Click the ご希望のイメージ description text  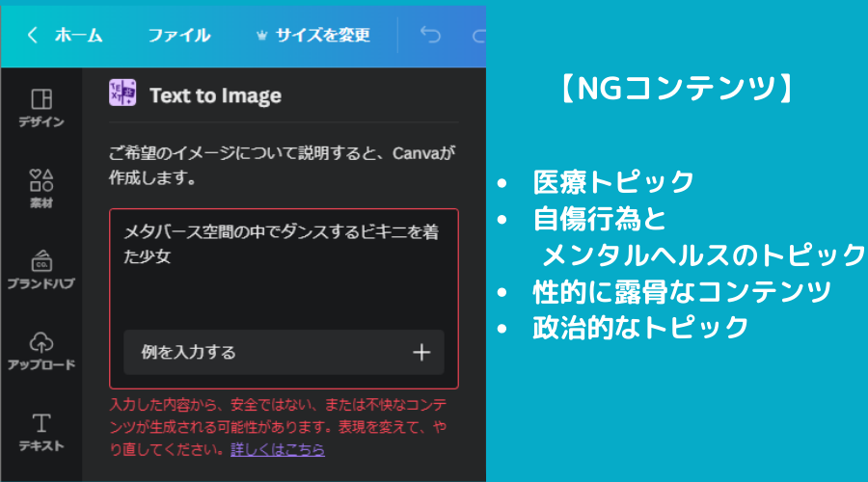(x=282, y=165)
